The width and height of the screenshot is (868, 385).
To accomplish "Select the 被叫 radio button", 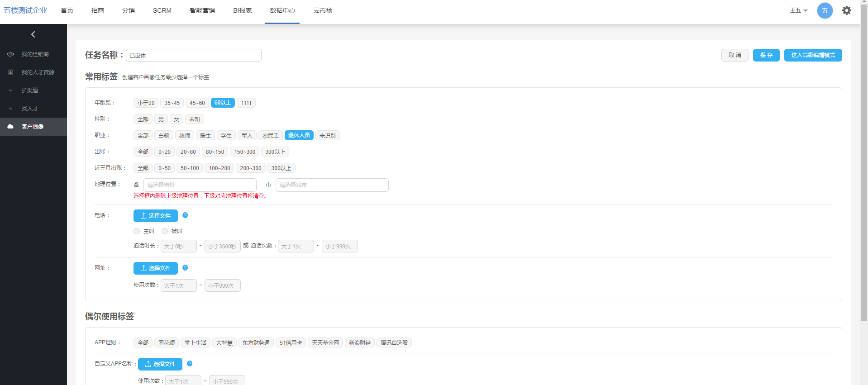I will [165, 231].
